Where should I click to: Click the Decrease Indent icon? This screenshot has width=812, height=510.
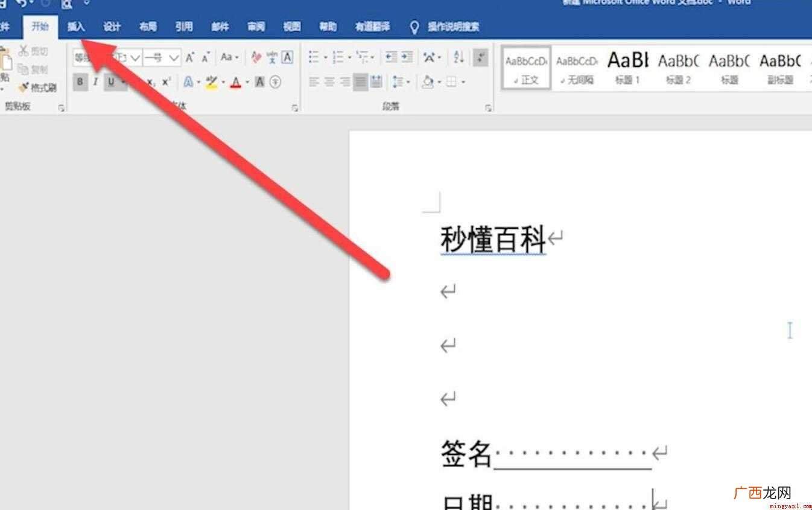click(392, 57)
